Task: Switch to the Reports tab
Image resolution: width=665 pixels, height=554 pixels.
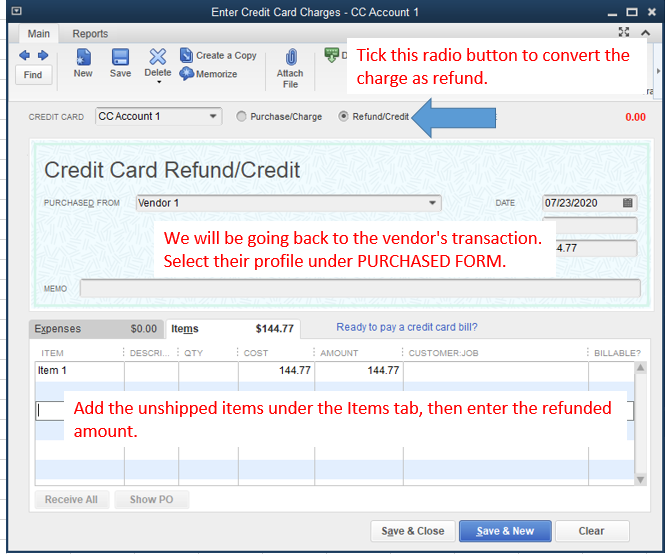Action: pyautogui.click(x=90, y=34)
